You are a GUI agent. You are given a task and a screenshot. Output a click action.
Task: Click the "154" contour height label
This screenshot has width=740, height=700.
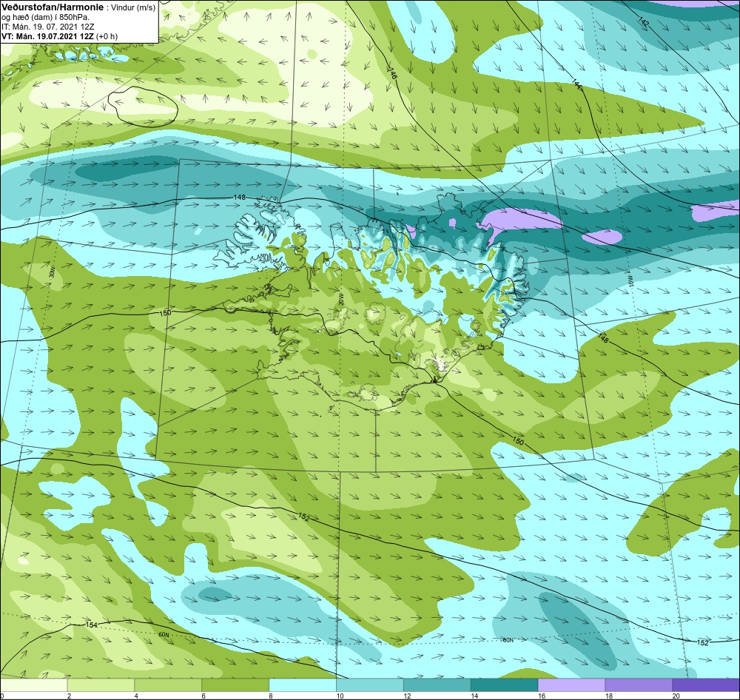(91, 625)
